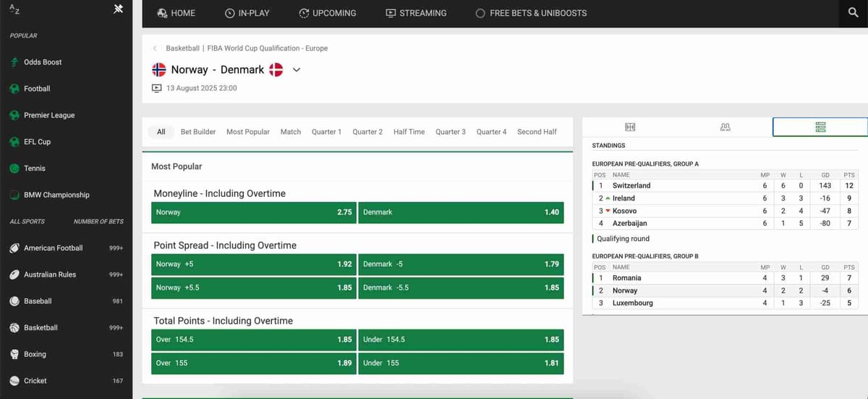Screen dimensions: 868x399
Task: Pick Denmark -5 spread at 1.79
Action: coord(461,264)
